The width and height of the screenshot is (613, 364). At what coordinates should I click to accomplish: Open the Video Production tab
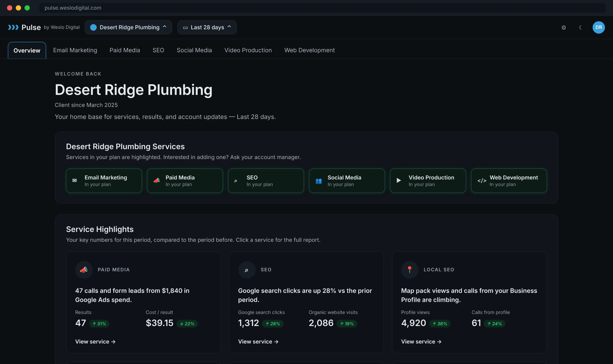248,50
